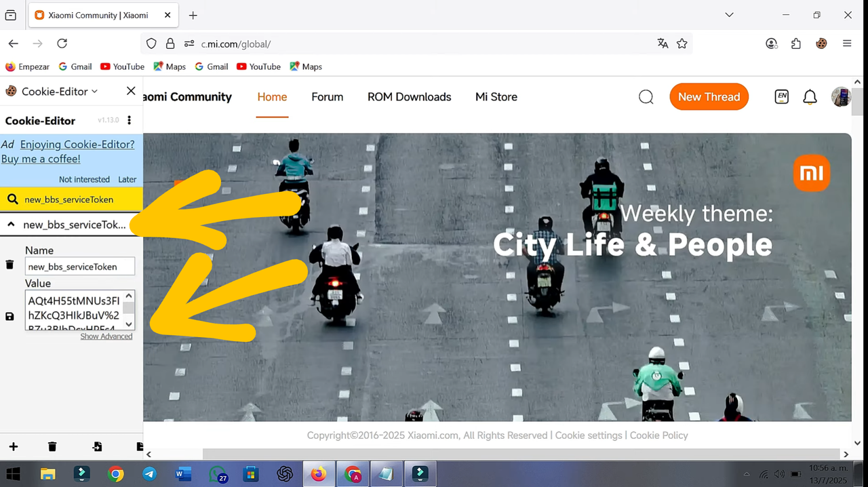Open Cookie settings footer link
This screenshot has height=487, width=868.
point(589,435)
